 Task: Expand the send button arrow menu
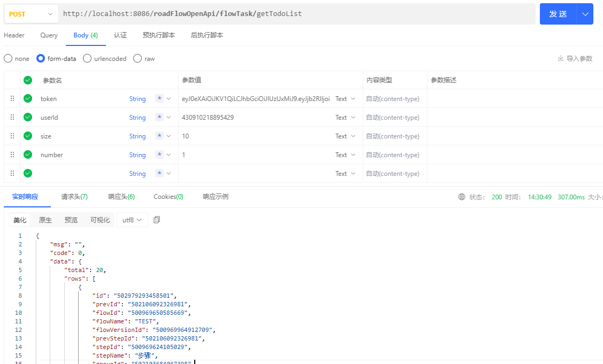pyautogui.click(x=585, y=14)
